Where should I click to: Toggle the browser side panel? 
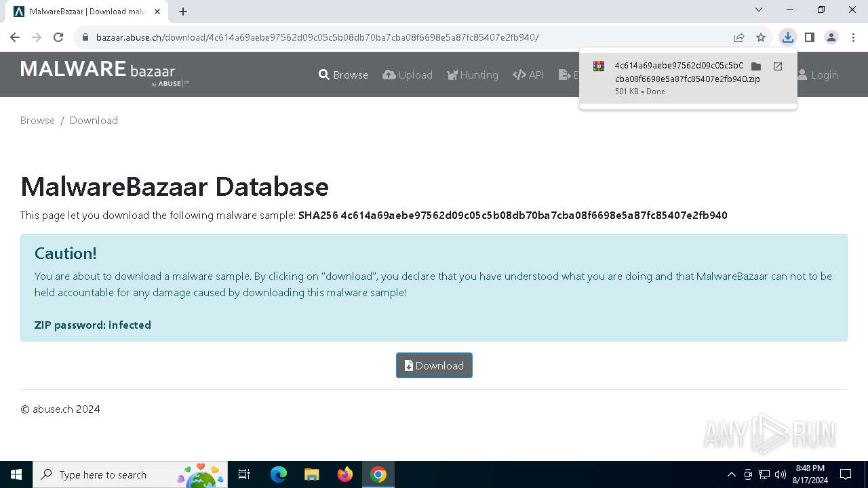tap(809, 37)
